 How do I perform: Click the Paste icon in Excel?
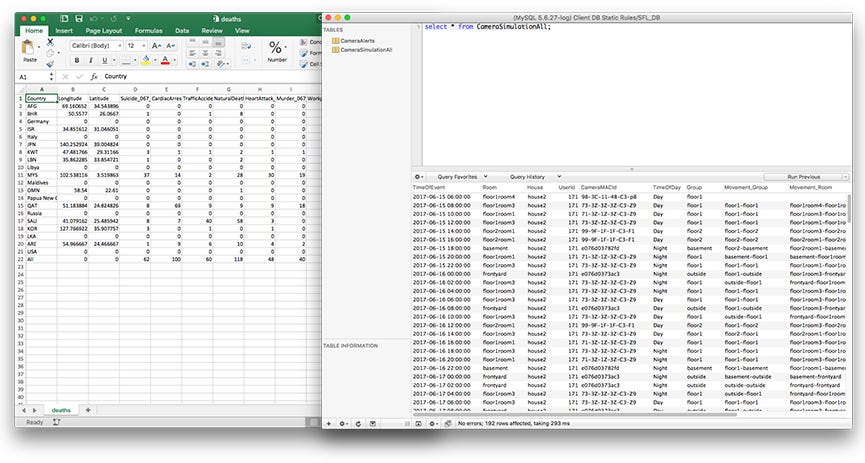[x=28, y=47]
